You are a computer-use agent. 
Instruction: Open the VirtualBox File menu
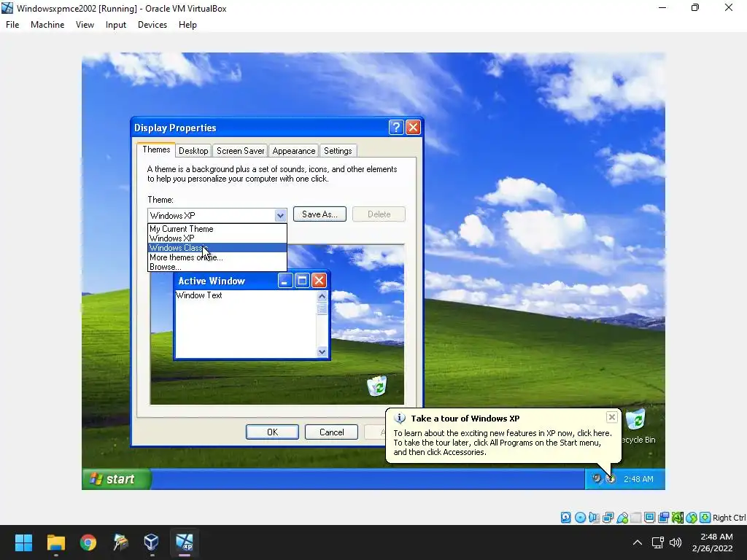(x=12, y=25)
